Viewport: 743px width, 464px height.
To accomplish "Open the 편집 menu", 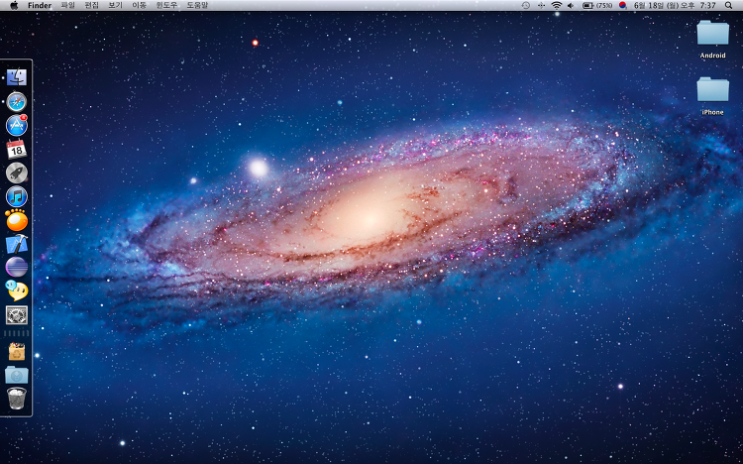I will [91, 6].
